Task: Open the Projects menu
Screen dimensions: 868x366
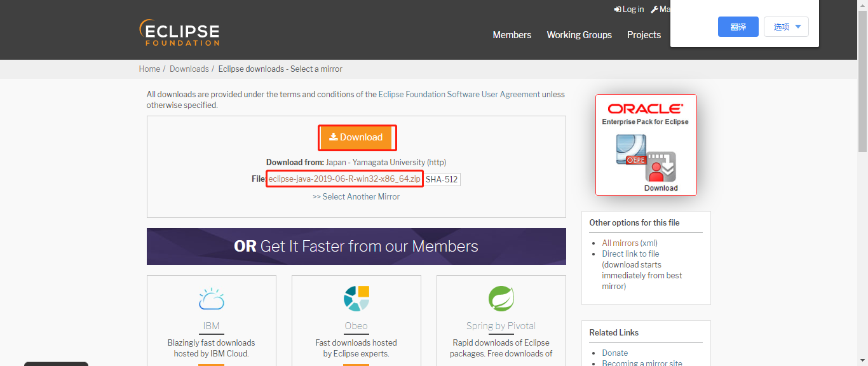Action: tap(644, 35)
